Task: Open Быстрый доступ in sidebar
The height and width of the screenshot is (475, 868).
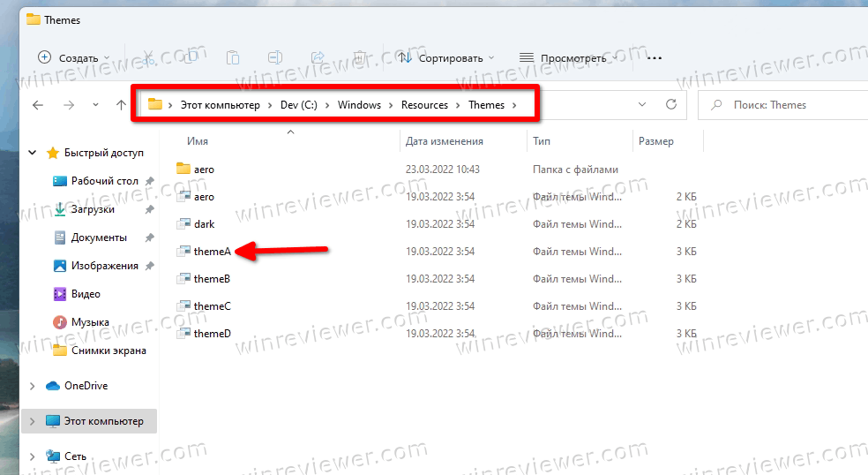Action: pyautogui.click(x=94, y=153)
